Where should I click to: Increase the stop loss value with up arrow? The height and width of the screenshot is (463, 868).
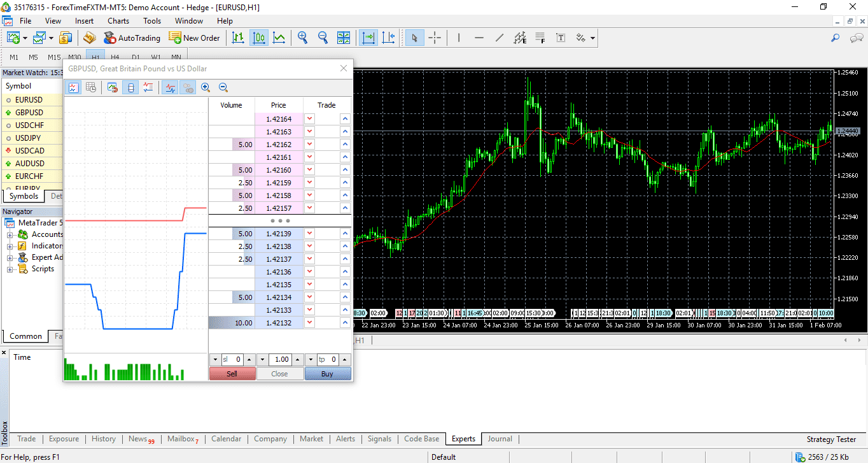click(249, 360)
